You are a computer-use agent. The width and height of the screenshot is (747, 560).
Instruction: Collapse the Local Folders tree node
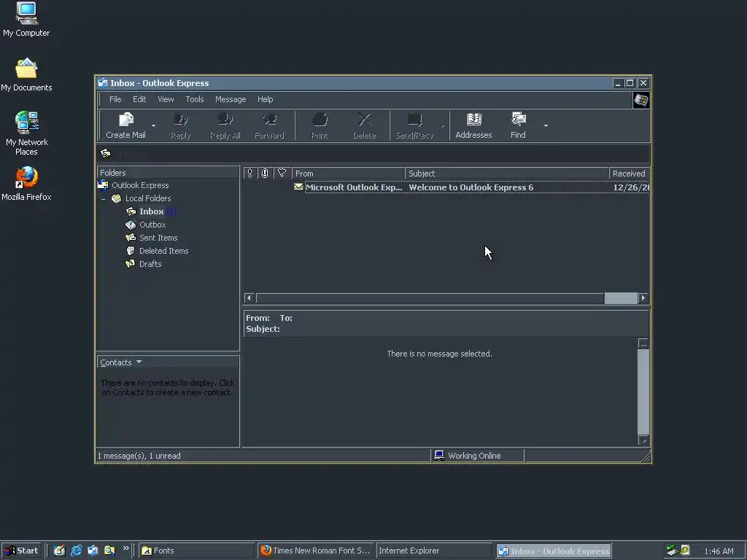(104, 198)
